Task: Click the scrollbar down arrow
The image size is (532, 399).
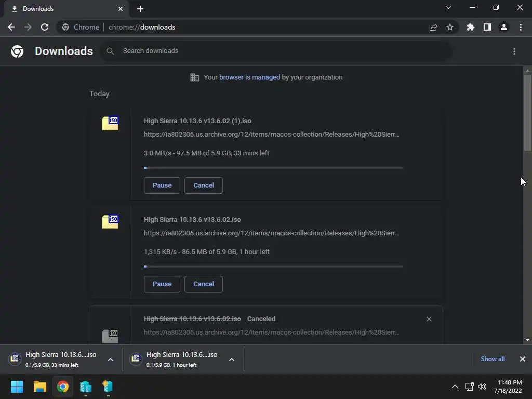Action: click(x=527, y=340)
